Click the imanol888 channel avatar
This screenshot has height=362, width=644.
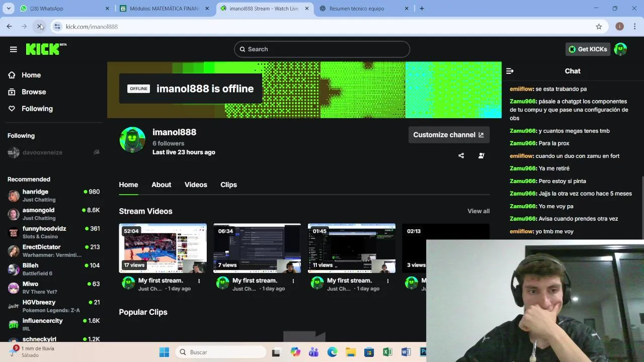[132, 140]
